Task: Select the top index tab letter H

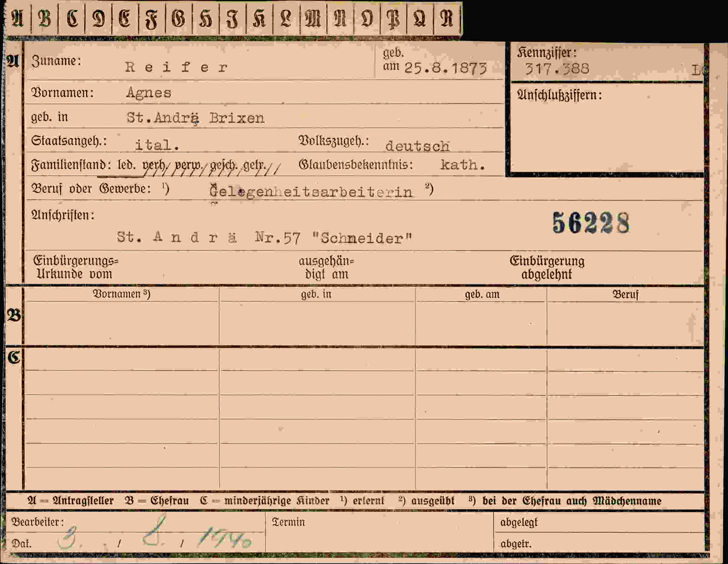Action: 206,18
